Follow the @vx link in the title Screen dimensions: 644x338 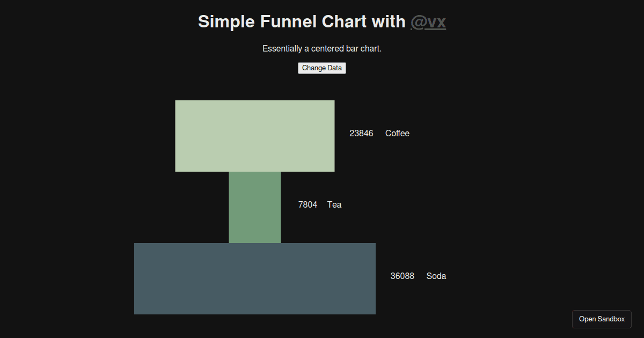click(428, 22)
